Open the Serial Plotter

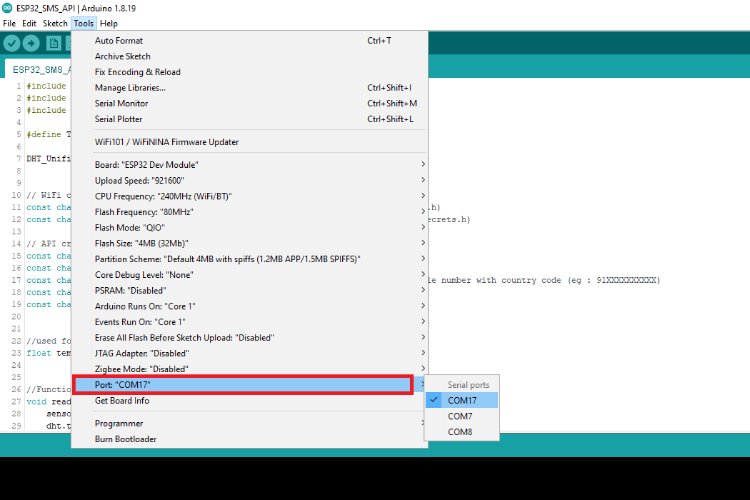[250, 119]
